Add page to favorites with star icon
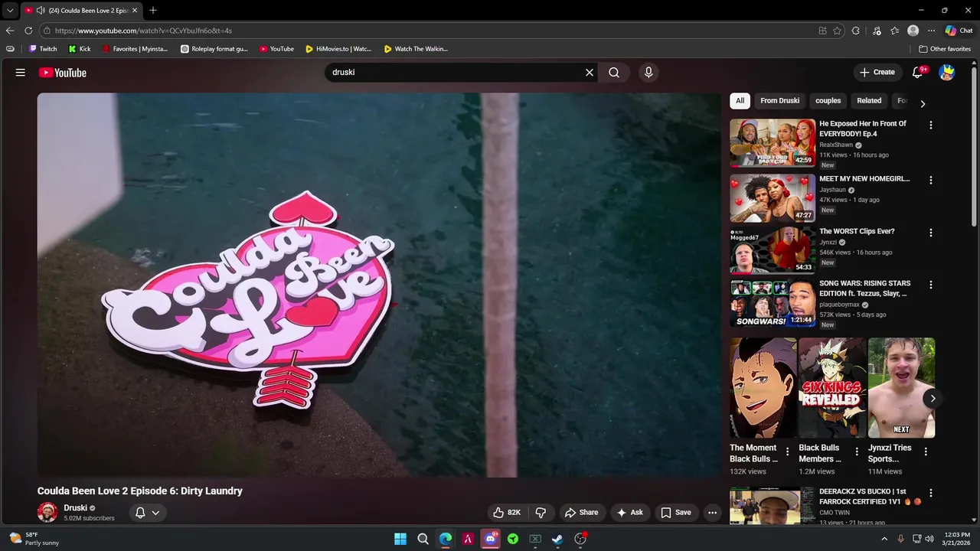Viewport: 980px width, 551px height. coord(837,31)
